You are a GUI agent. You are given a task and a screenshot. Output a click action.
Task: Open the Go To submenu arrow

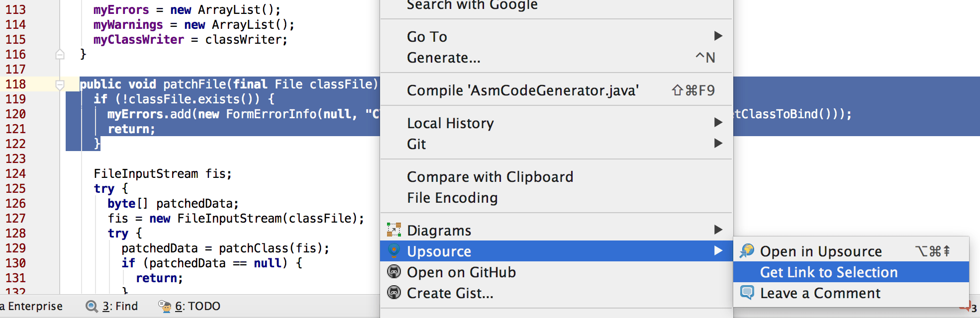click(x=717, y=36)
